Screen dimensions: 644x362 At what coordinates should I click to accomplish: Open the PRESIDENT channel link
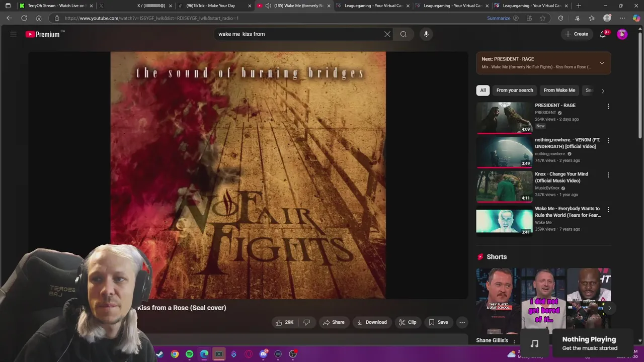tap(545, 113)
